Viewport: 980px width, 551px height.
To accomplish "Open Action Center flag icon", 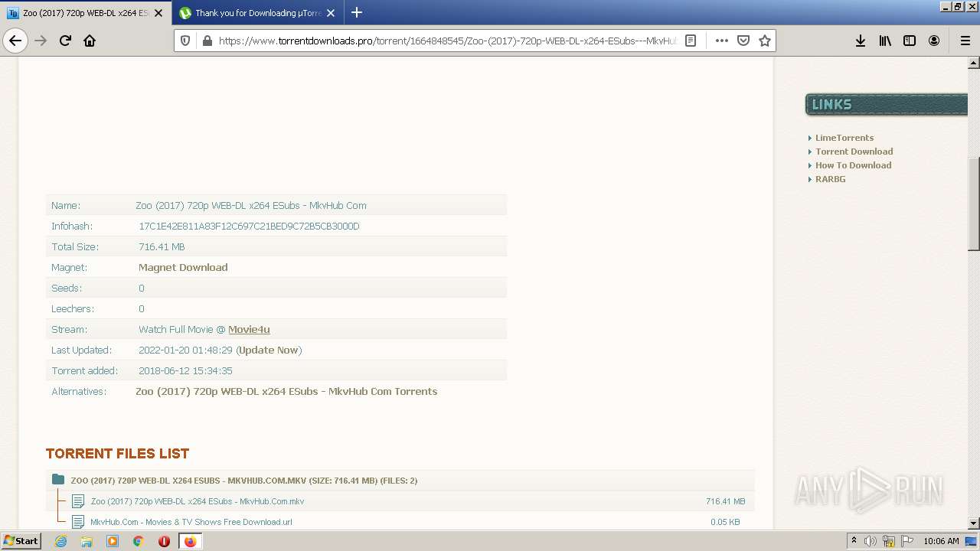I will (x=907, y=541).
